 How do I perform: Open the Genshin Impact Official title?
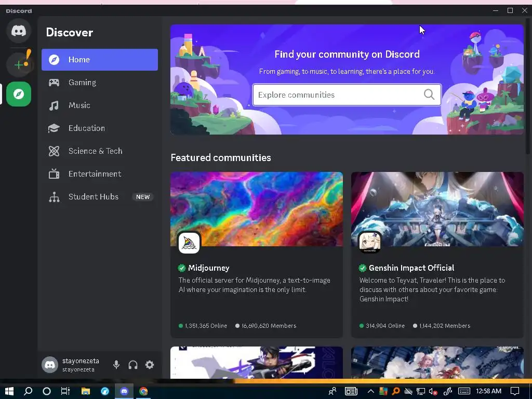coord(411,268)
